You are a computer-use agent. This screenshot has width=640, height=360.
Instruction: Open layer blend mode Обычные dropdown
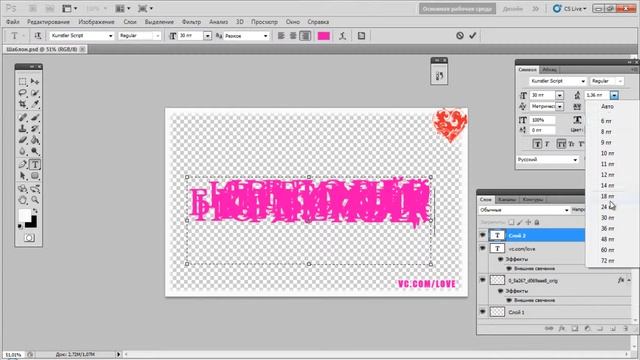tap(524, 210)
